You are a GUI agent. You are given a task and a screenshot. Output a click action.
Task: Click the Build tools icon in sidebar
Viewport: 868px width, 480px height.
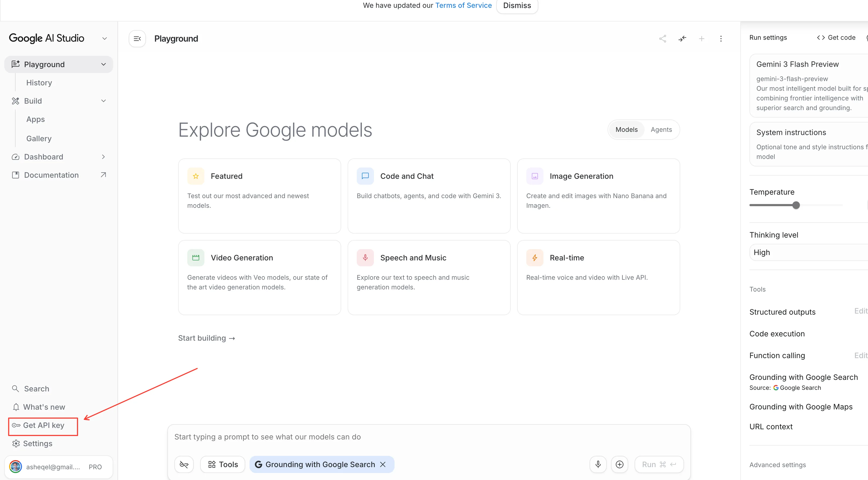click(16, 101)
